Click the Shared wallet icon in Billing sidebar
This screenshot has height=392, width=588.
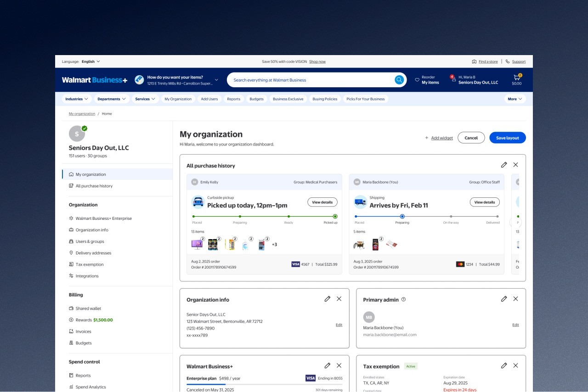click(70, 308)
